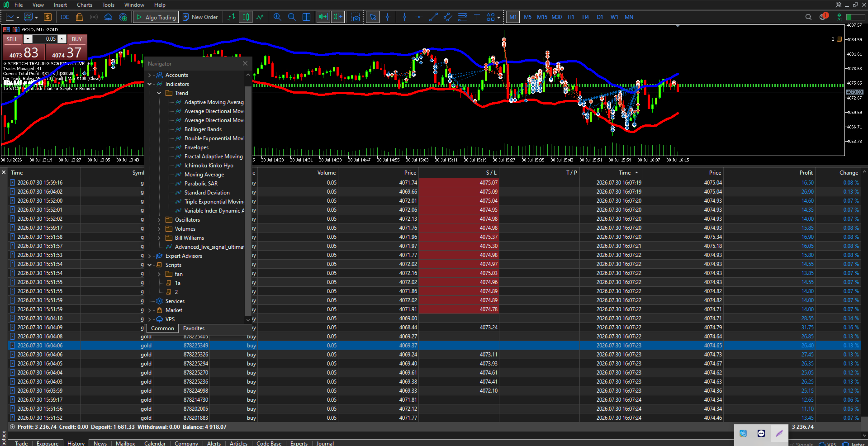The width and height of the screenshot is (868, 446).
Task: Select the 4075.07 stop loss cell
Action: click(459, 183)
